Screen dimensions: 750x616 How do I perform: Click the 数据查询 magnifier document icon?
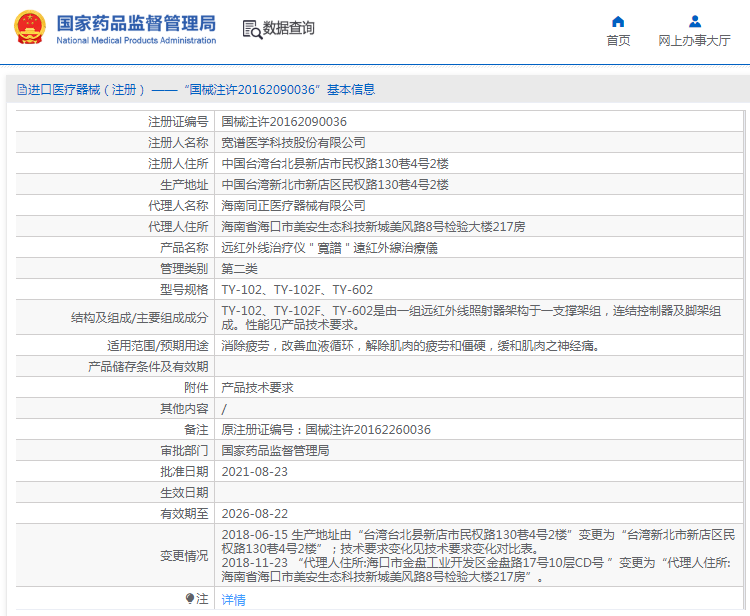[252, 29]
